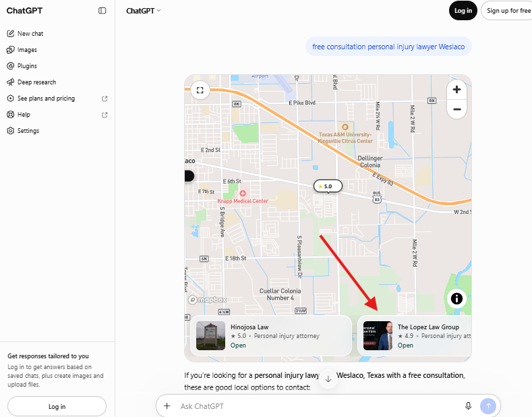Image resolution: width=532 pixels, height=417 pixels.
Task: Click the Open status on Hinojosa Law
Action: (238, 345)
